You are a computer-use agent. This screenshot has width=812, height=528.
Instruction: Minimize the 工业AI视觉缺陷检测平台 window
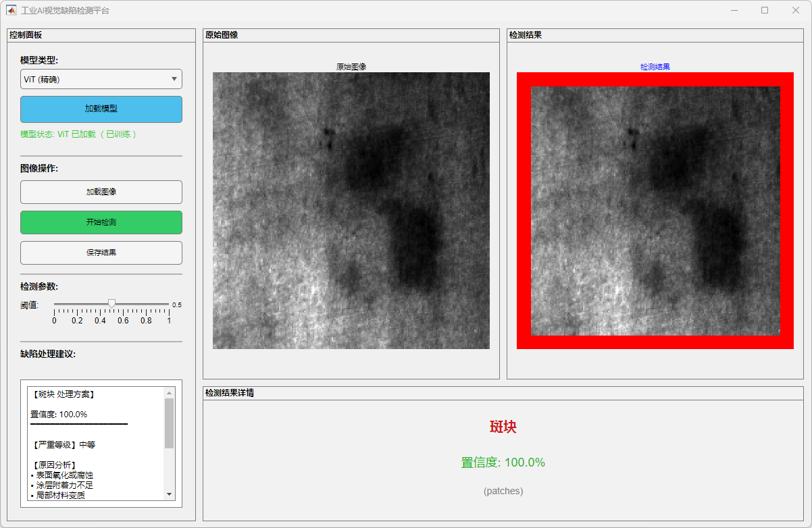tap(734, 10)
